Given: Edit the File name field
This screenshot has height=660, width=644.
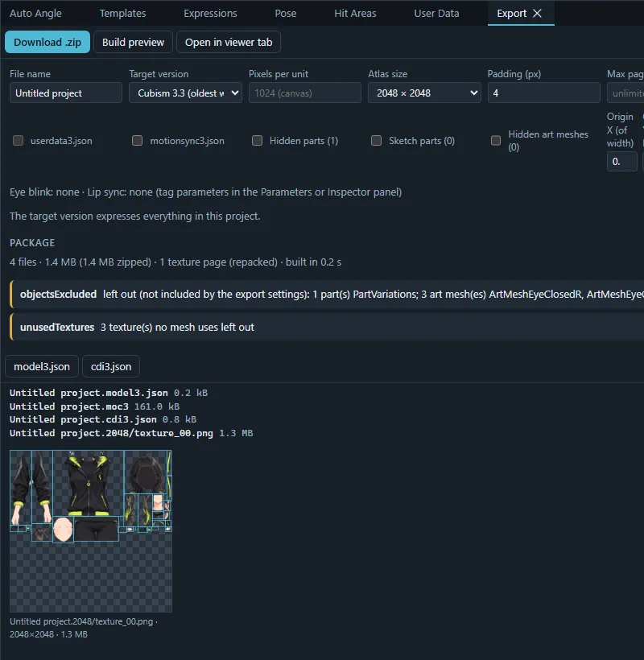Looking at the screenshot, I should point(66,93).
